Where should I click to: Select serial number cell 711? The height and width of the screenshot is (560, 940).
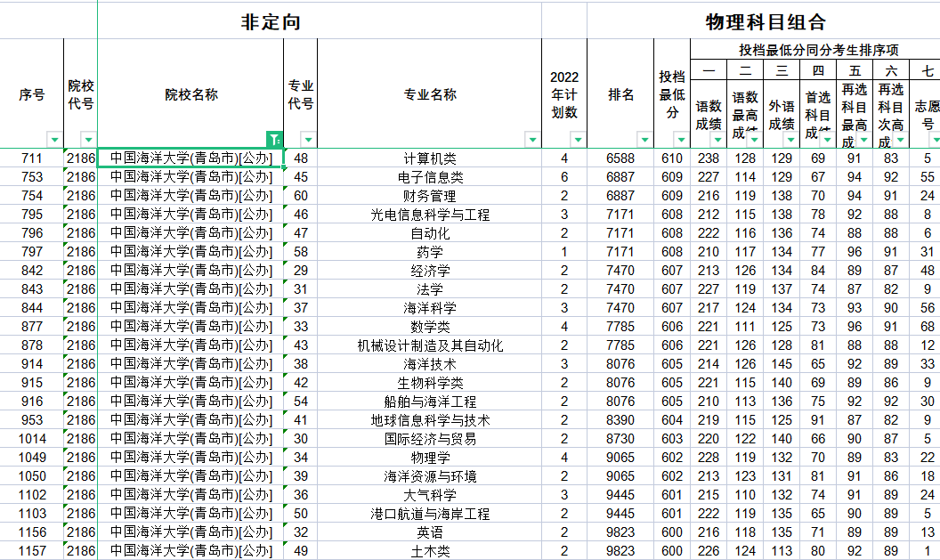click(32, 158)
